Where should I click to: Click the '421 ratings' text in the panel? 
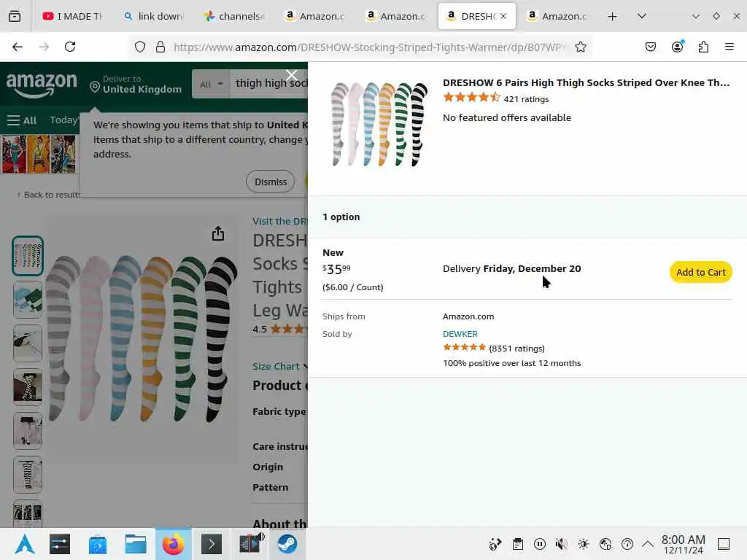[x=526, y=99]
